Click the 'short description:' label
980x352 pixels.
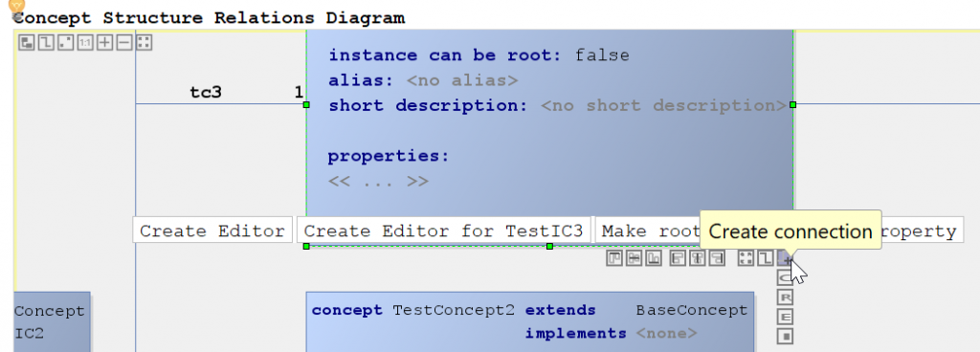[428, 105]
